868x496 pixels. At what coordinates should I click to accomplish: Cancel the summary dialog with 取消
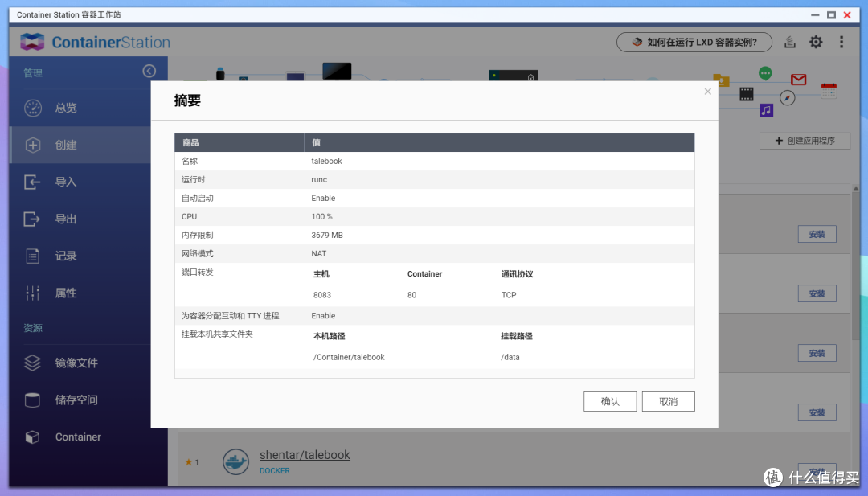click(x=668, y=401)
